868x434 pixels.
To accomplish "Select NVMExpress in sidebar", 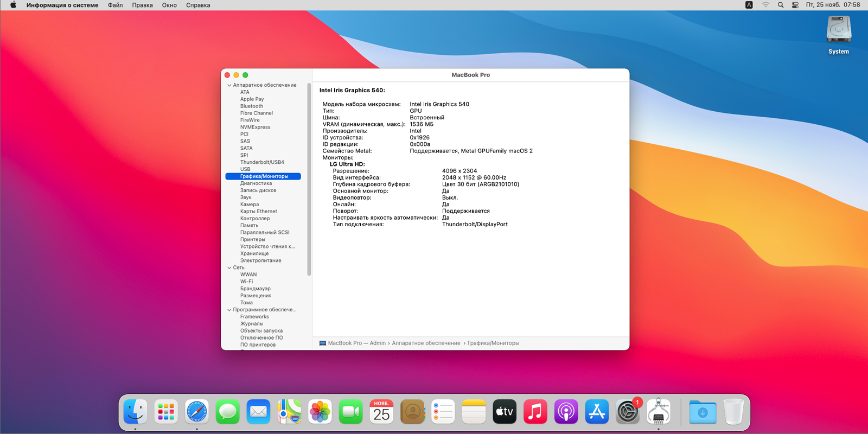I will [255, 127].
